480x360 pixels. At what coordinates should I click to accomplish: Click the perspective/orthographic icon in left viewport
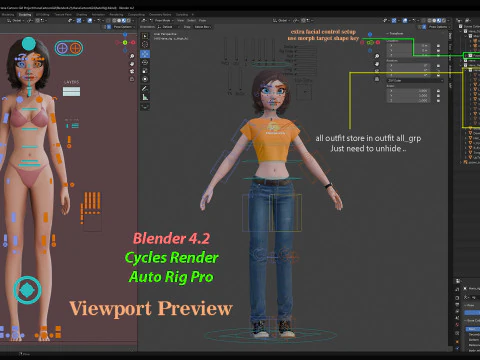point(132,79)
